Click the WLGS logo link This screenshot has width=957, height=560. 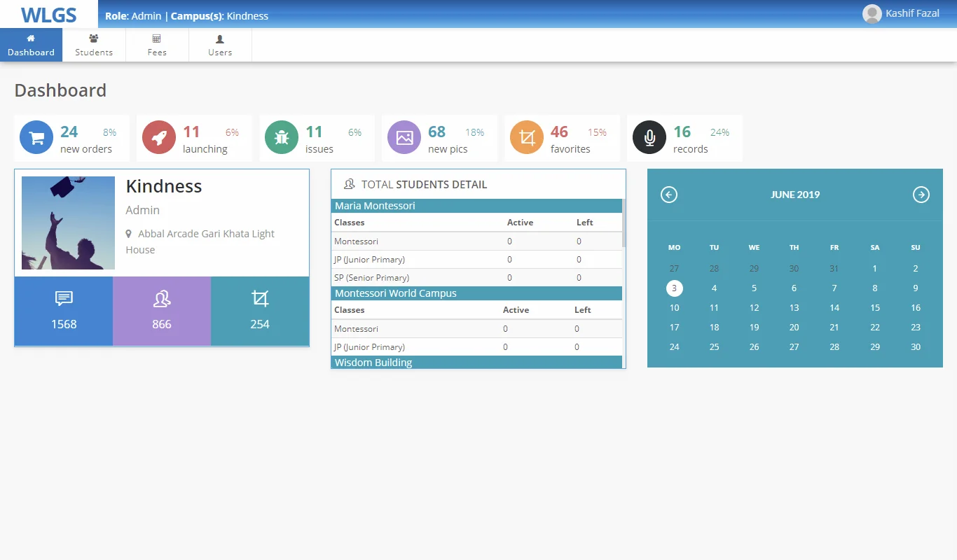48,14
